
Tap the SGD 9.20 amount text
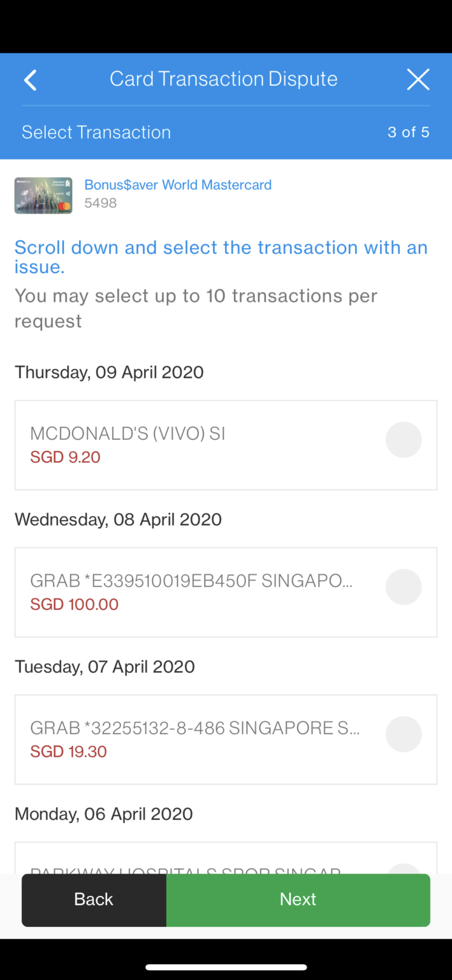(65, 457)
